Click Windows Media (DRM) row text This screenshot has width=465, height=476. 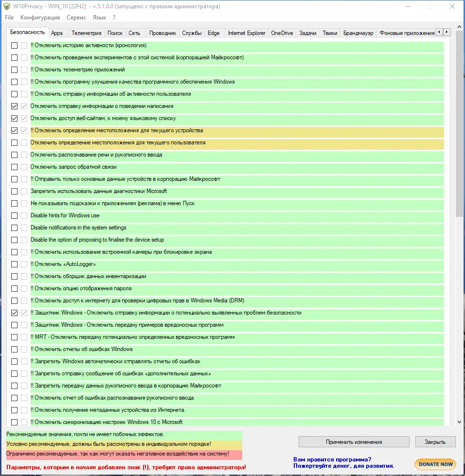pyautogui.click(x=137, y=300)
